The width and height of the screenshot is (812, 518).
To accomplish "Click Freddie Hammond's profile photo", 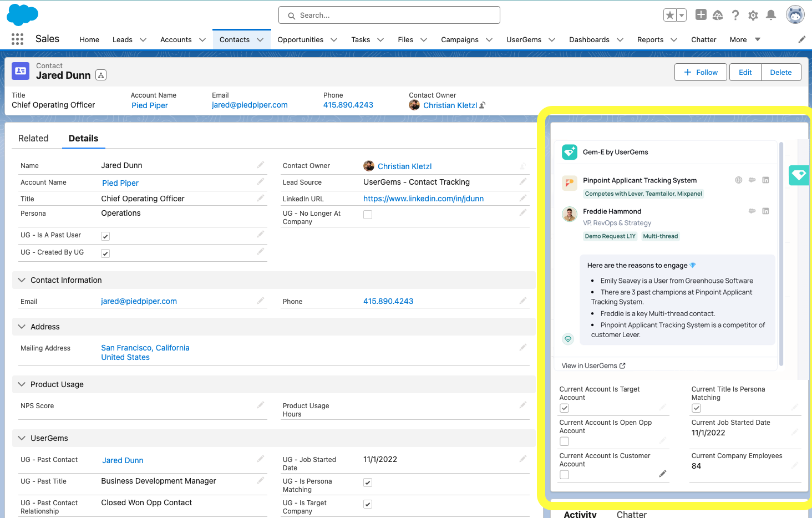I will (570, 214).
